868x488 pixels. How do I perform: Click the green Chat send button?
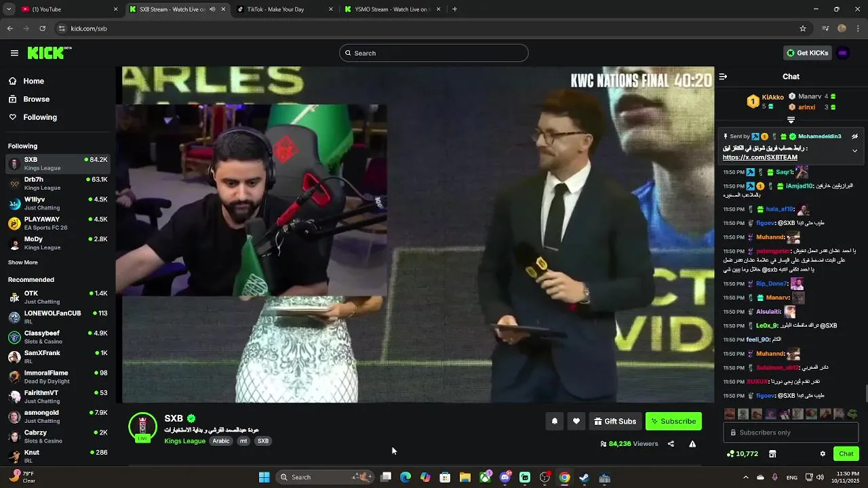pos(846,453)
